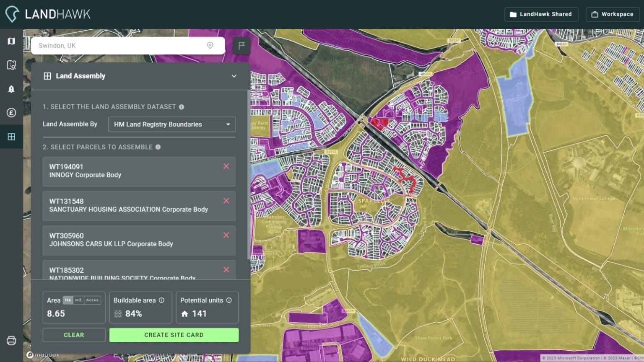This screenshot has height=362, width=644.
Task: Open the Buildable area info tooltip
Action: (162, 300)
